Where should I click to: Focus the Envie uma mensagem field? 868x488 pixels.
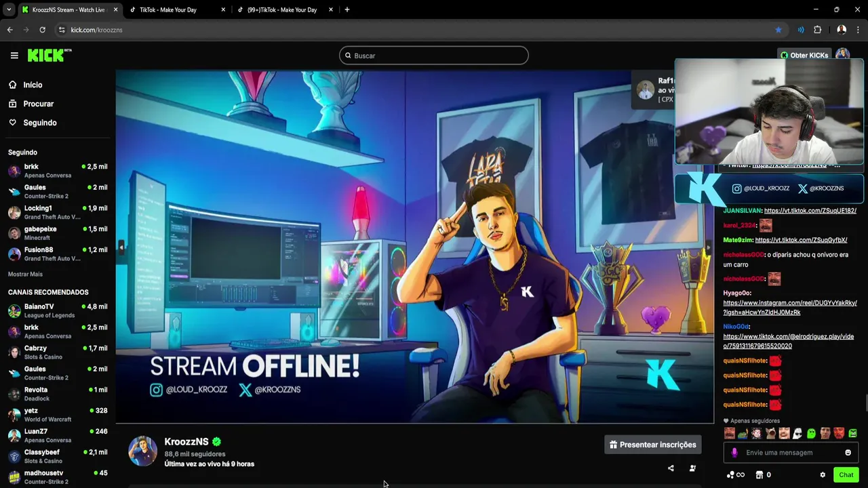coord(791,453)
